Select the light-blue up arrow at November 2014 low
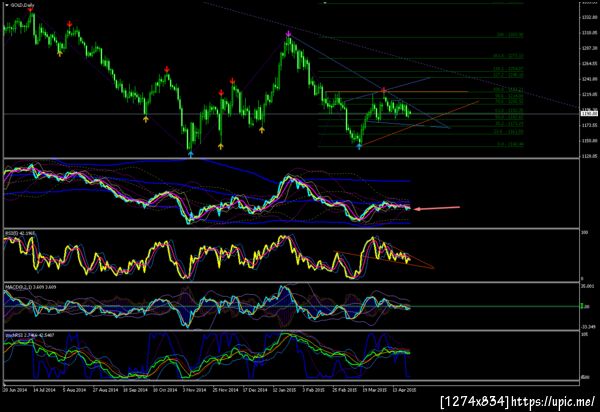The height and width of the screenshot is (412, 600). (x=191, y=154)
